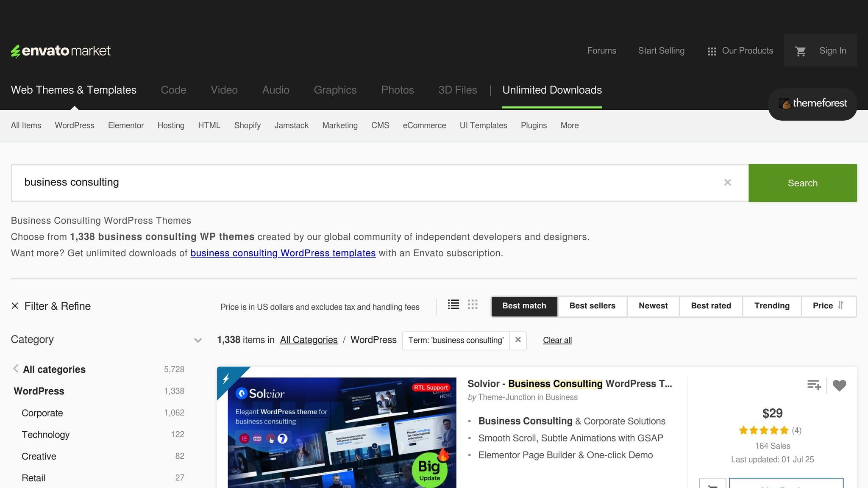Screen dimensions: 868x488
Task: Click the Clear all filters link
Action: click(x=557, y=340)
